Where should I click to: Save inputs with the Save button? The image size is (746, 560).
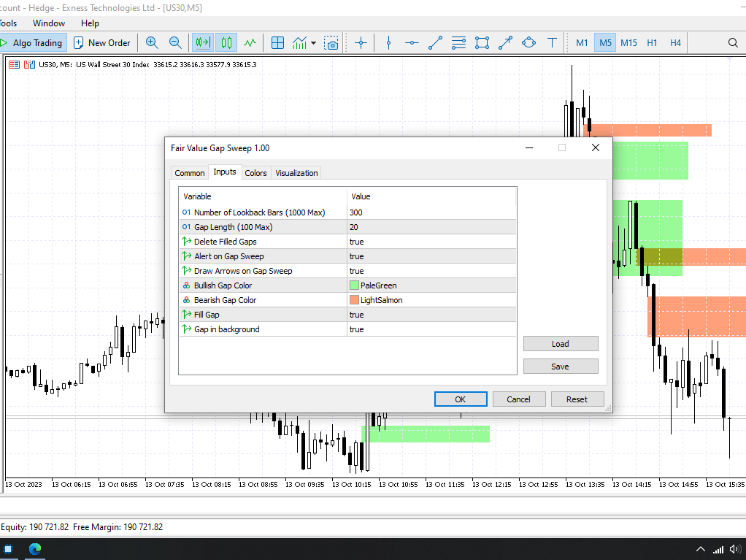coord(560,366)
